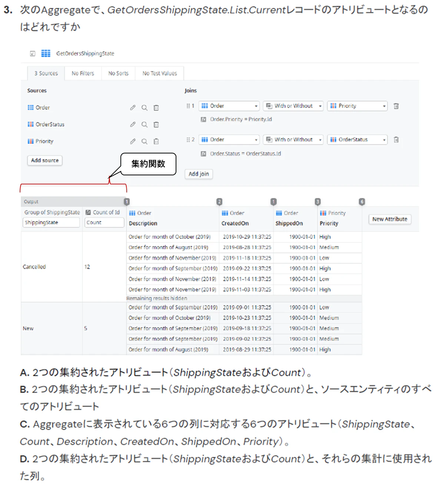Click the count value 12 cell
This screenshot has width=448, height=493.
[104, 267]
